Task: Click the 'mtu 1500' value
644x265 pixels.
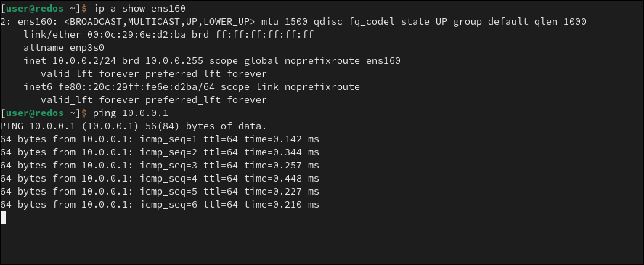Action: point(285,21)
